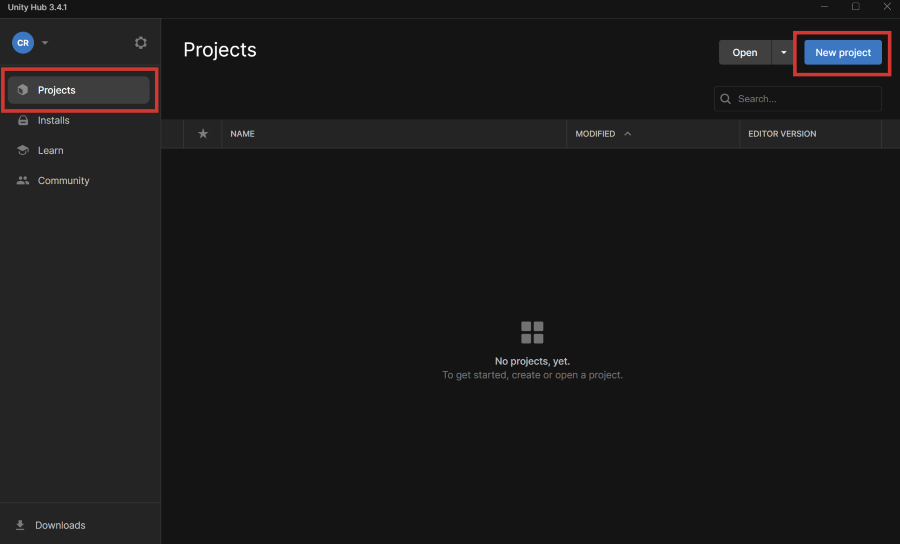Click the Projects cube icon
900x544 pixels.
[23, 90]
